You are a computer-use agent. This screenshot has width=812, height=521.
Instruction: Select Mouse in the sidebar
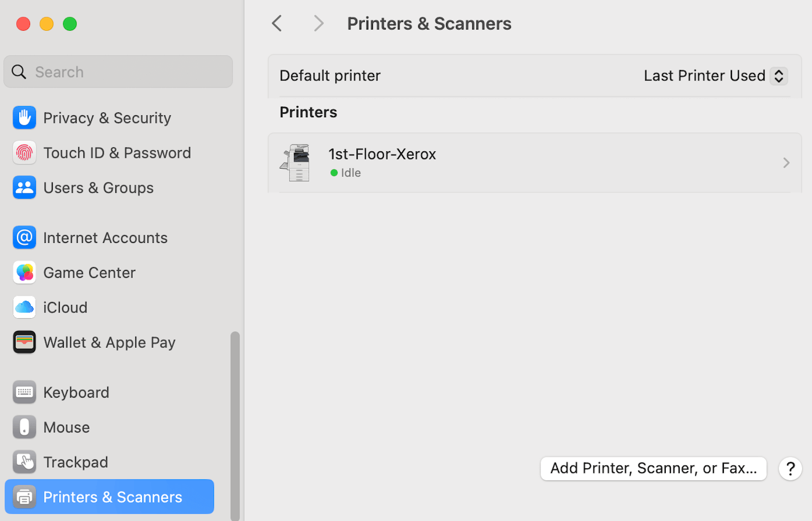pos(66,427)
